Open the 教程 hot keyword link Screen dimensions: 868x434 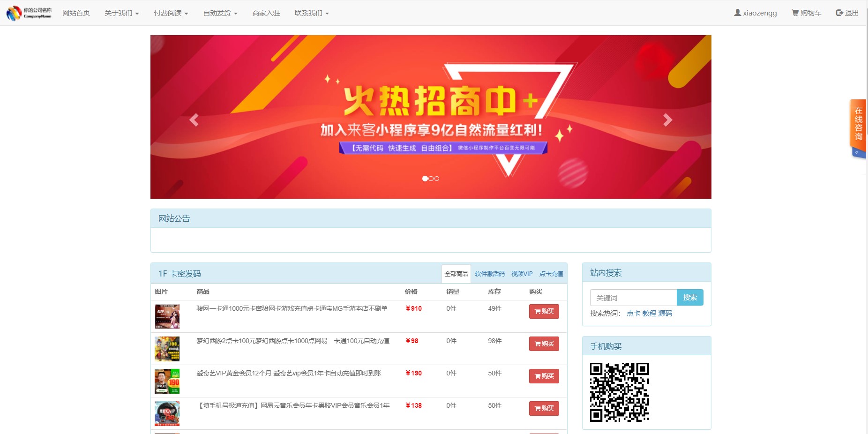tap(649, 314)
